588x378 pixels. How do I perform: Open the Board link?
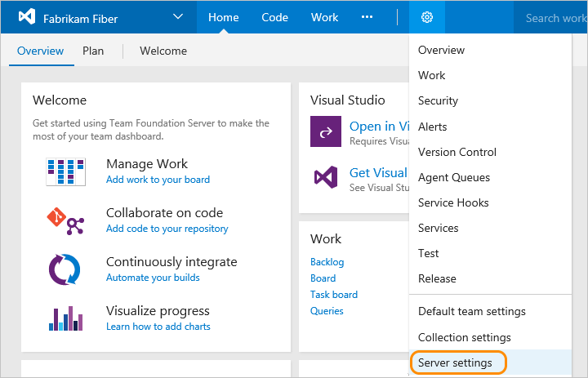(x=323, y=278)
